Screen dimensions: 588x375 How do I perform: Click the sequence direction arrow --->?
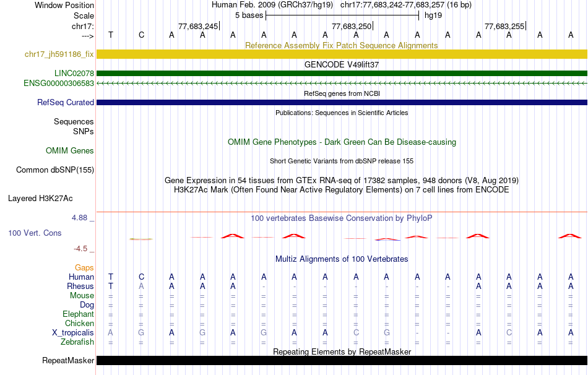[88, 36]
